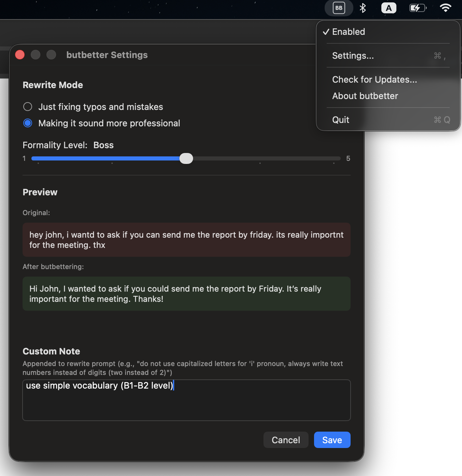Click the 'After butbettering' result text box
This screenshot has width=462, height=476.
coord(186,294)
